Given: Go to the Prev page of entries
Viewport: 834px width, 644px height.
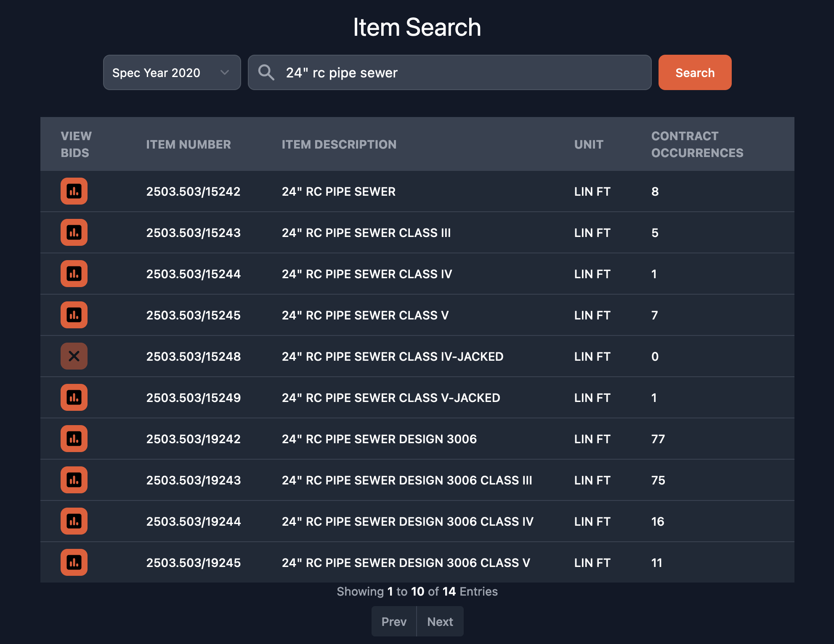Looking at the screenshot, I should click(x=394, y=621).
